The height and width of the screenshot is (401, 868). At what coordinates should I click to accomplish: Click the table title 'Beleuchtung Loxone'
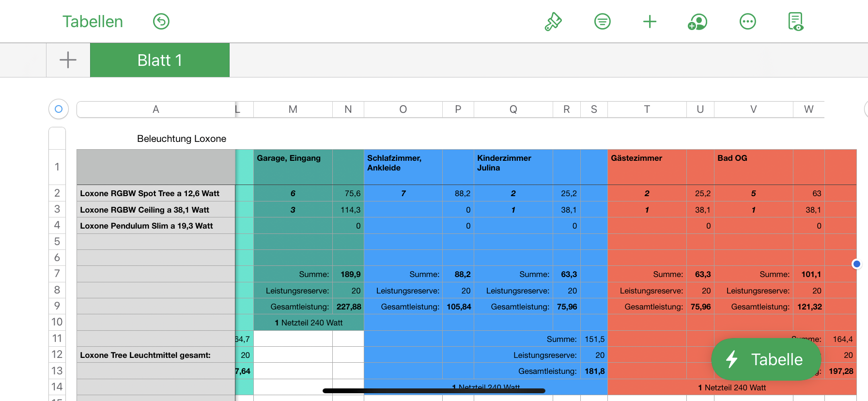[182, 139]
